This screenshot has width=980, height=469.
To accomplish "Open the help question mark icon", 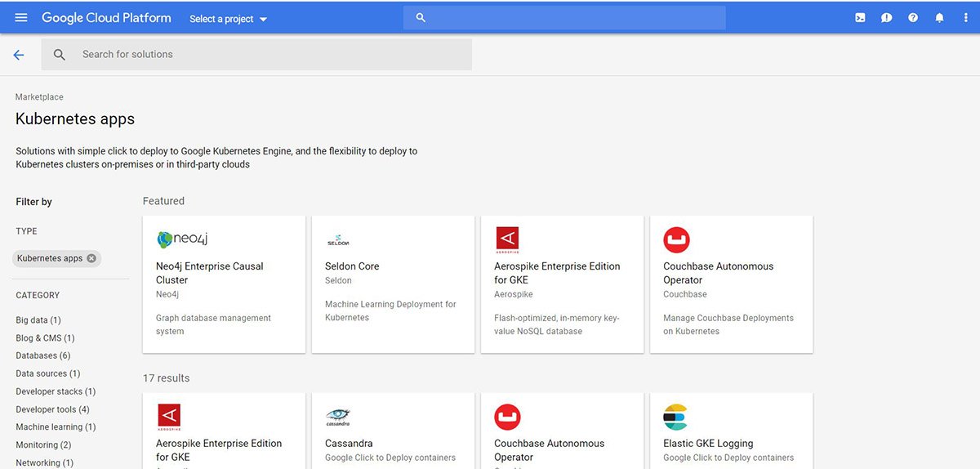I will (x=913, y=18).
